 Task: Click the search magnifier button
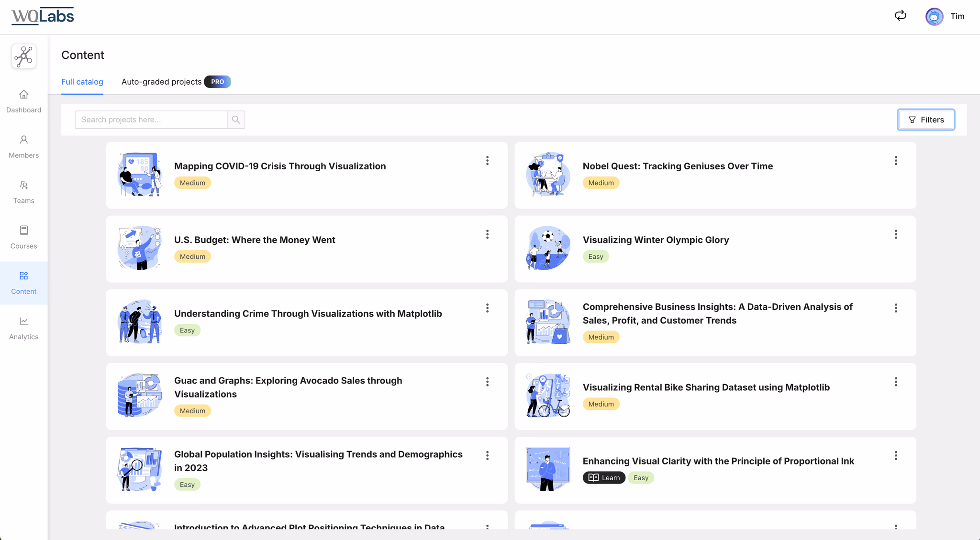pyautogui.click(x=236, y=120)
